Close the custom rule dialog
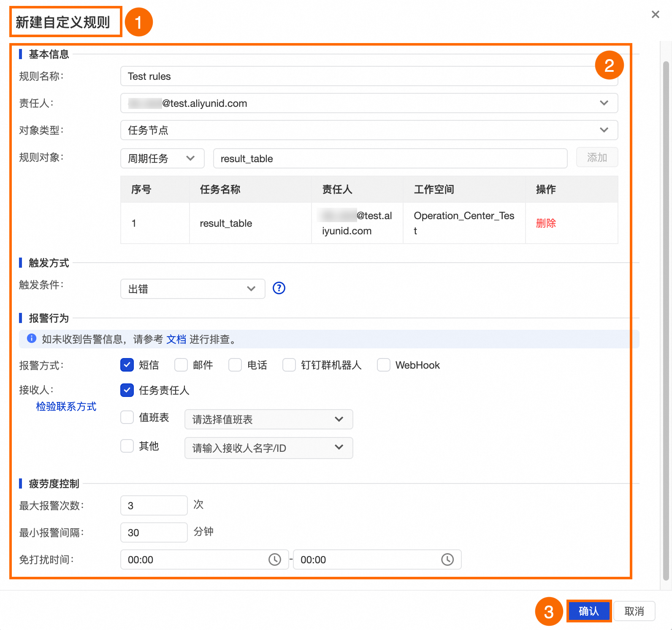The width and height of the screenshot is (672, 630). (x=655, y=15)
